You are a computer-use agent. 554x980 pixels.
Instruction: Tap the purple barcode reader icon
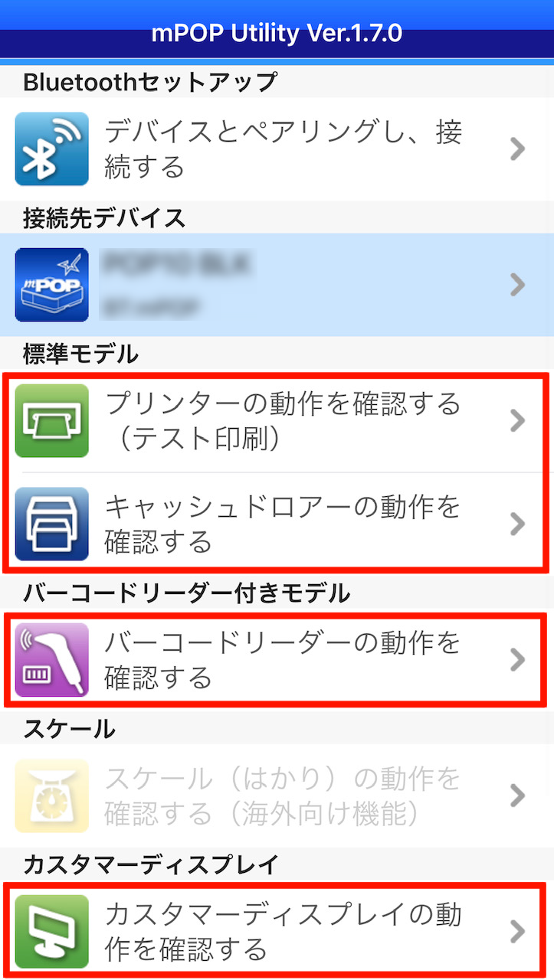[x=52, y=660]
